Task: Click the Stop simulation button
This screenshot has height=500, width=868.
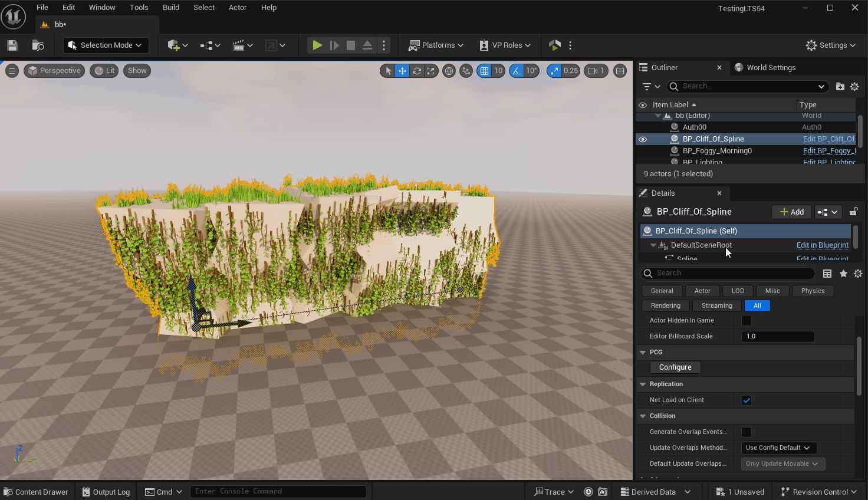Action: (351, 45)
